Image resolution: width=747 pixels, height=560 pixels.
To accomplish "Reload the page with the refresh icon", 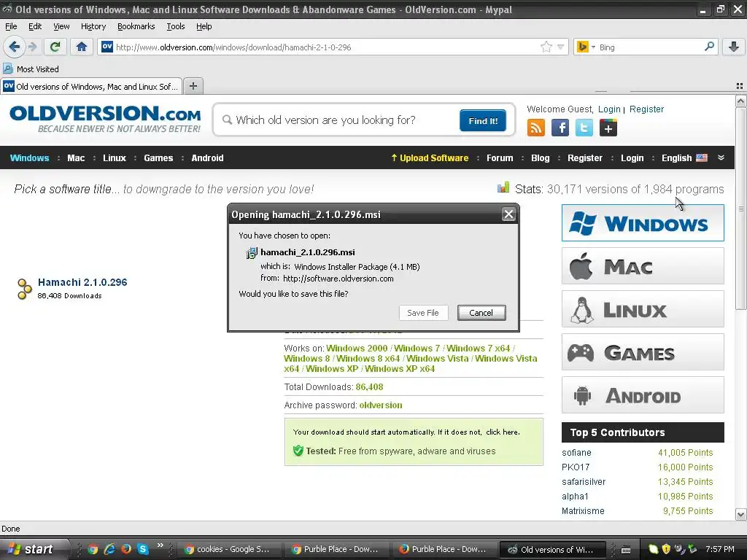I will click(x=55, y=47).
